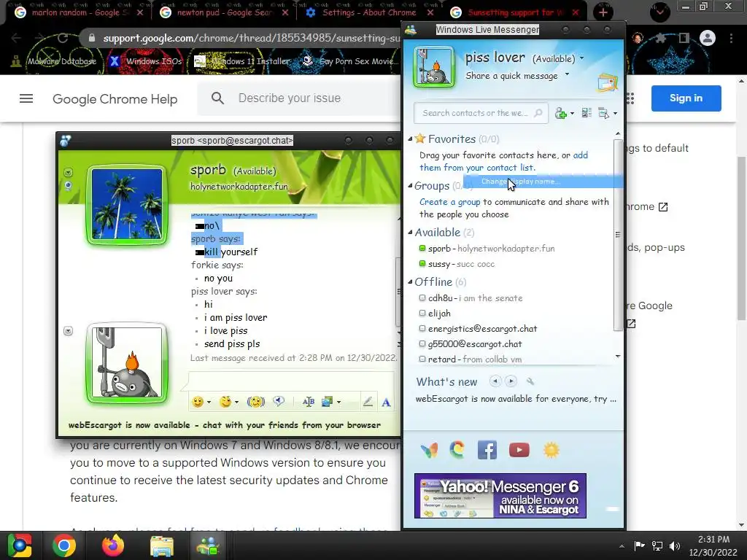Screen dimensions: 747x560
Task: Open the Yahoo! Messenger 6 banner ad
Action: tap(500, 496)
